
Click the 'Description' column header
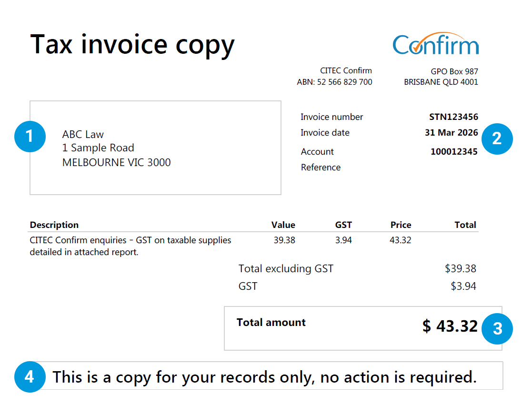click(54, 225)
